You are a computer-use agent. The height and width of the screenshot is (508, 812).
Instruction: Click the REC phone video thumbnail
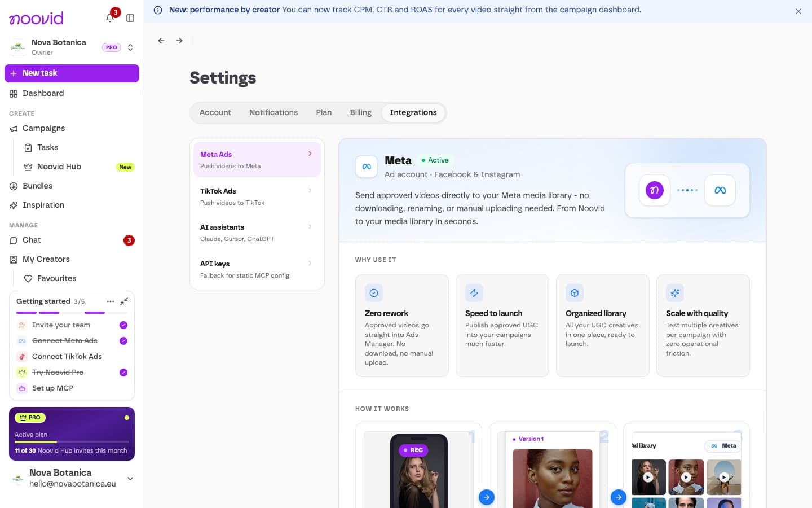click(419, 471)
